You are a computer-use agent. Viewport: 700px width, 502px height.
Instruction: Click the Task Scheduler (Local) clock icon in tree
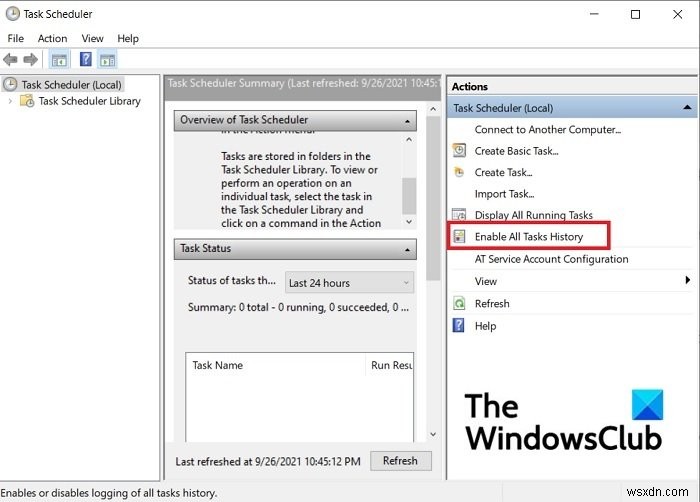[10, 84]
